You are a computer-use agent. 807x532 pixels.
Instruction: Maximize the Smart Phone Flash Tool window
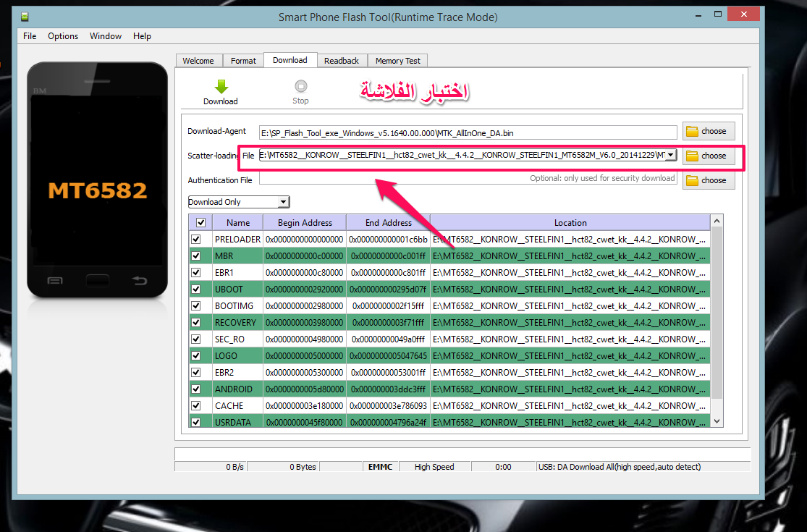click(718, 14)
